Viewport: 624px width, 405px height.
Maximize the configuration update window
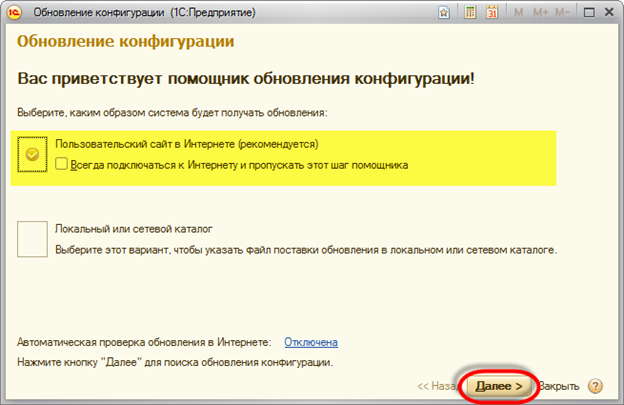[589, 13]
